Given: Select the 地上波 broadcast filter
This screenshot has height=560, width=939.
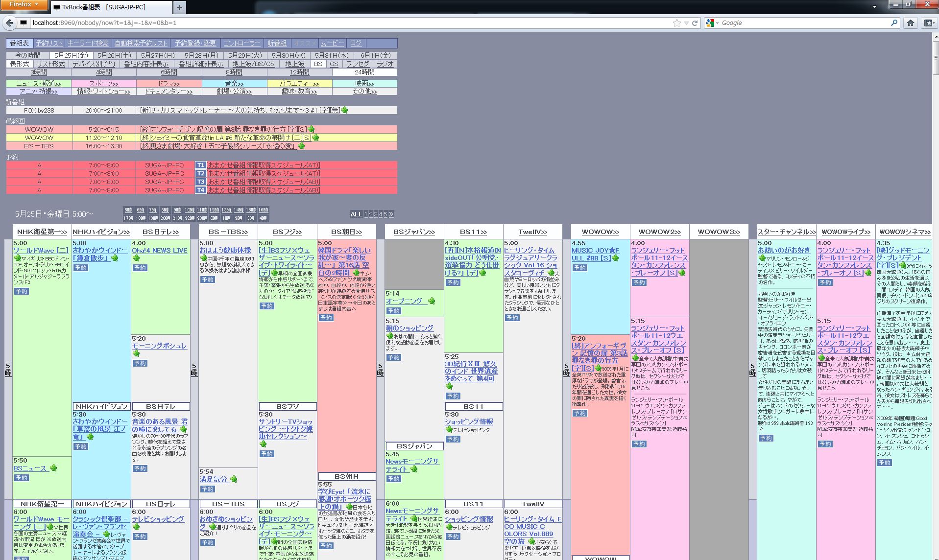Looking at the screenshot, I should 295,64.
